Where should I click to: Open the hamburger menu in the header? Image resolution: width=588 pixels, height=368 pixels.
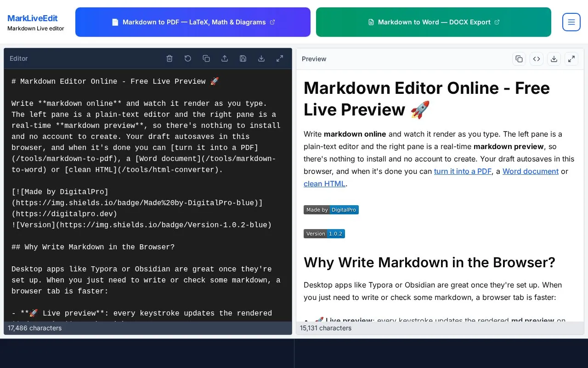click(571, 22)
